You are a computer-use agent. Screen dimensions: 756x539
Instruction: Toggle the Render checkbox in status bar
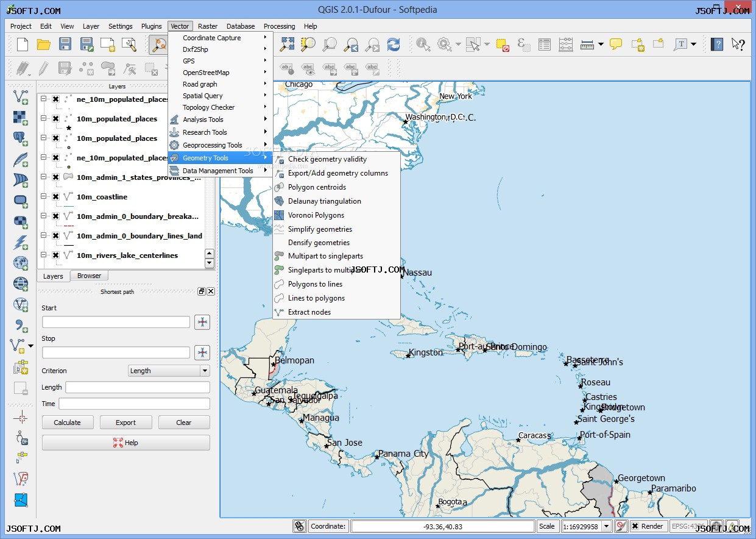(635, 526)
